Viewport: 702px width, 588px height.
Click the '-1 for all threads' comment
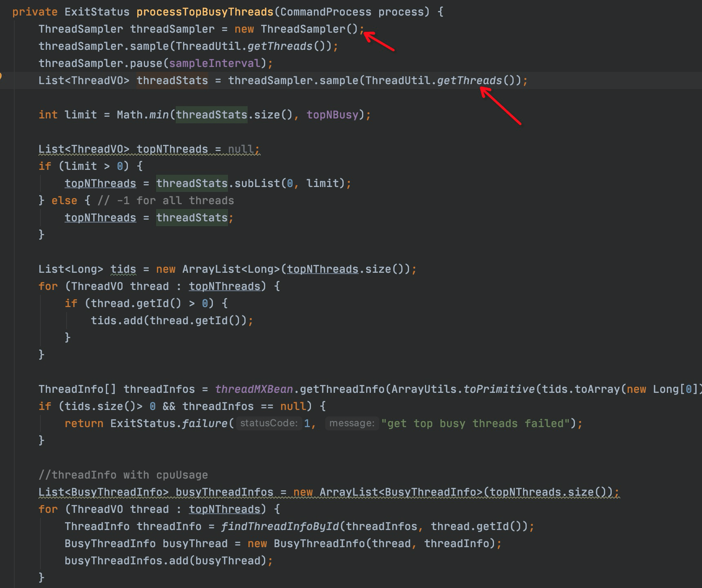[165, 200]
